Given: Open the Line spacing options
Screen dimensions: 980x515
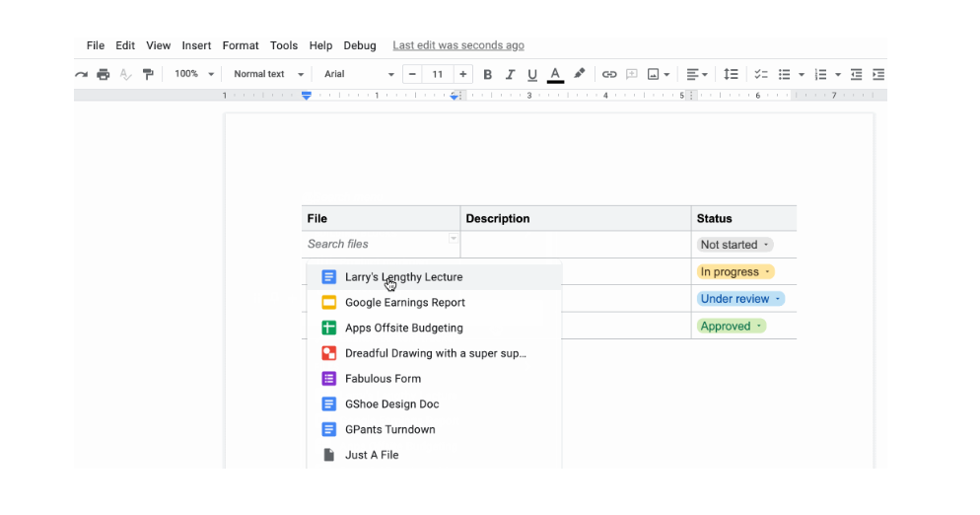Looking at the screenshot, I should tap(731, 74).
